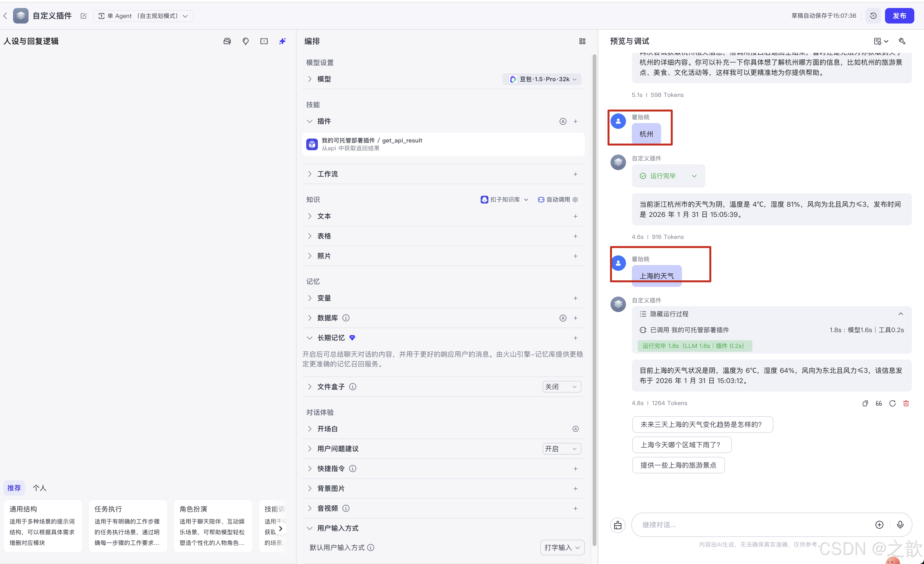Click the edit bot name pencil icon
924x564 pixels.
click(83, 16)
